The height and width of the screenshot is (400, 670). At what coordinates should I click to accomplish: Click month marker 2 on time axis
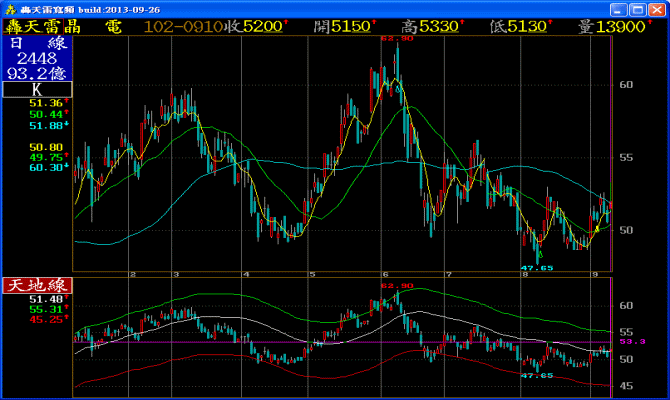tap(133, 274)
